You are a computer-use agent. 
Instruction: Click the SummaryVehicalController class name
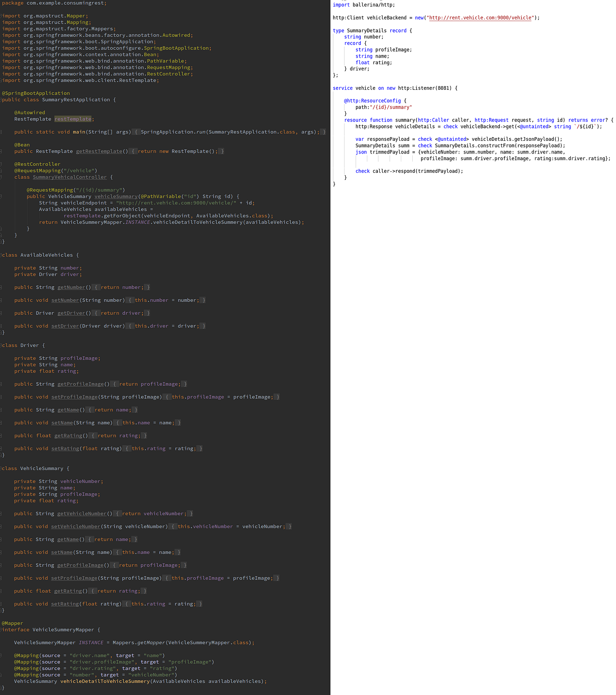[70, 177]
